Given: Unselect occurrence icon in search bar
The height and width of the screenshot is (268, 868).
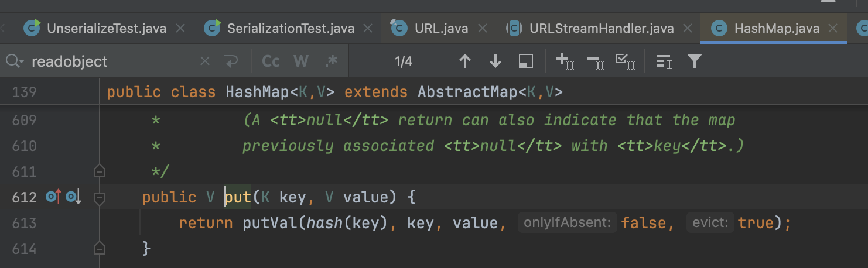Looking at the screenshot, I should (596, 61).
